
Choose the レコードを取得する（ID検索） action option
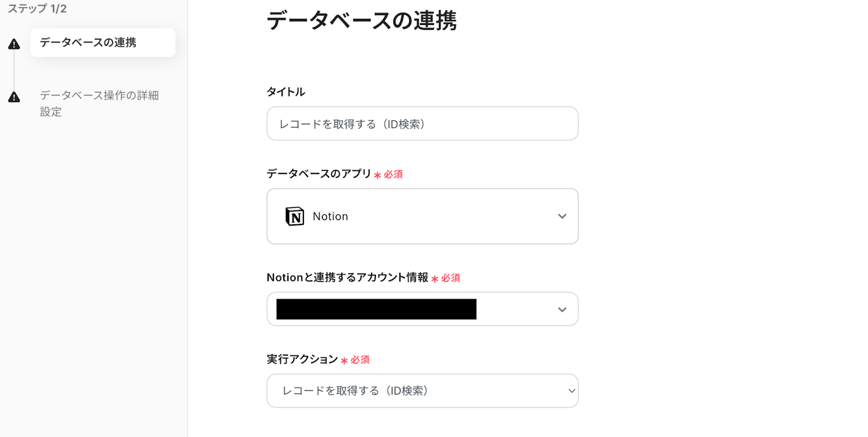(355, 391)
